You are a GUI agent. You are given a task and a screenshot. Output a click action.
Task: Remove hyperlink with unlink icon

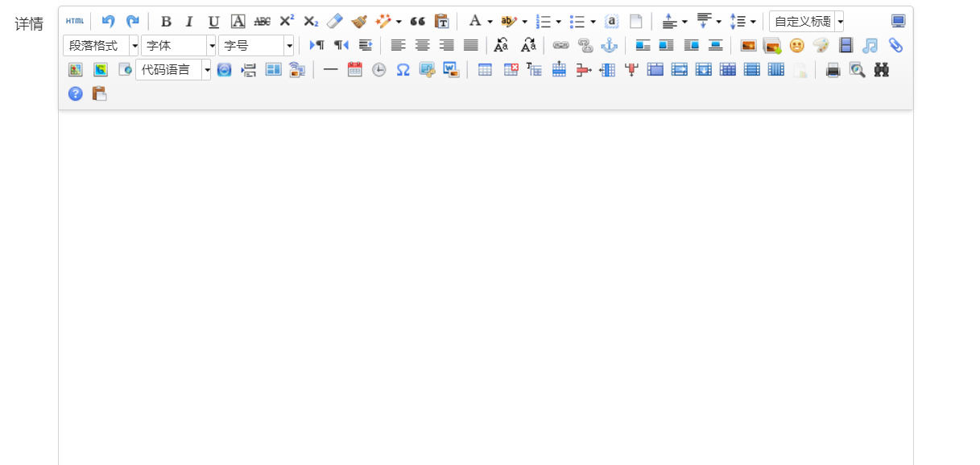click(585, 46)
